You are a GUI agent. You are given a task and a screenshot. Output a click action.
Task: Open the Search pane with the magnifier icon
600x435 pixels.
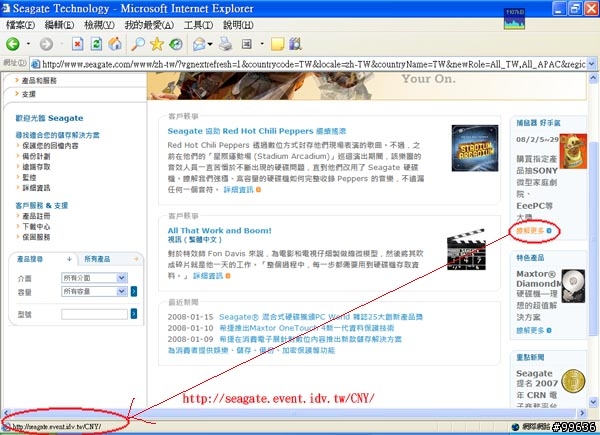coord(138,44)
